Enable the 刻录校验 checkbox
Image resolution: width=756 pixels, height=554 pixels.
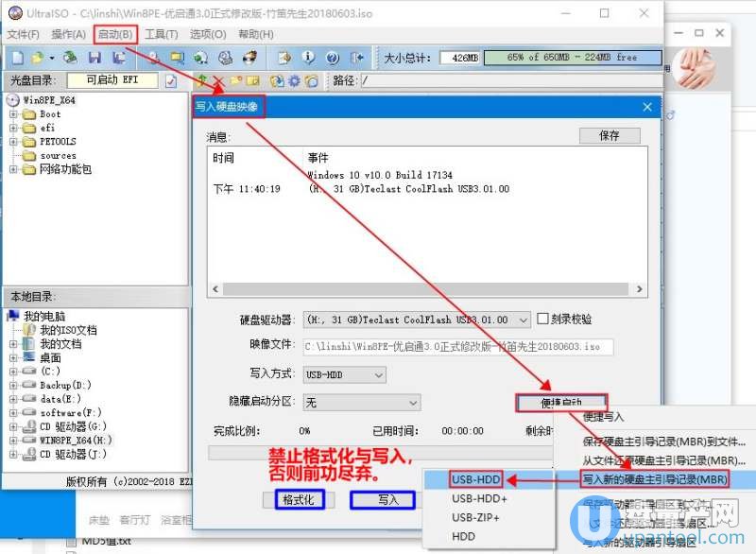[542, 320]
